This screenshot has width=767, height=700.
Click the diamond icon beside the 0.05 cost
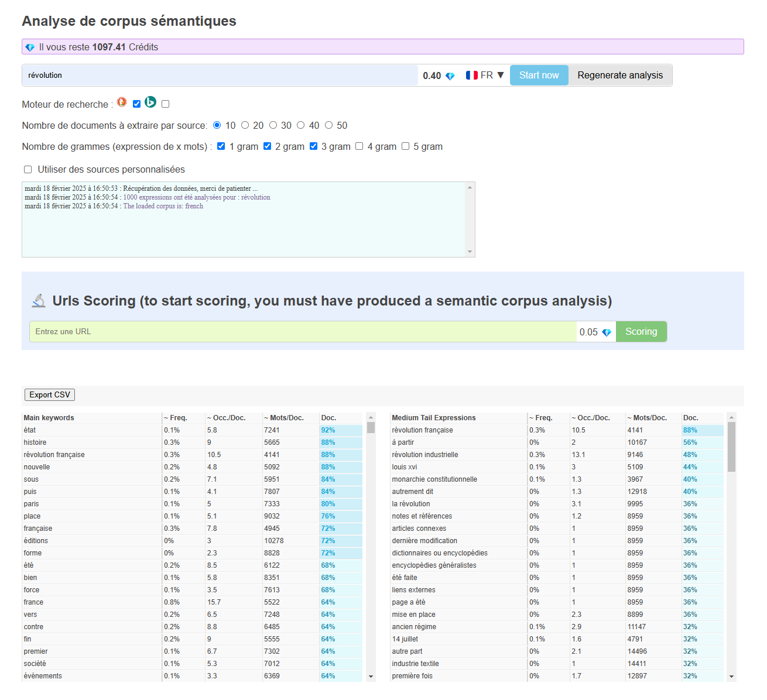[x=607, y=332]
